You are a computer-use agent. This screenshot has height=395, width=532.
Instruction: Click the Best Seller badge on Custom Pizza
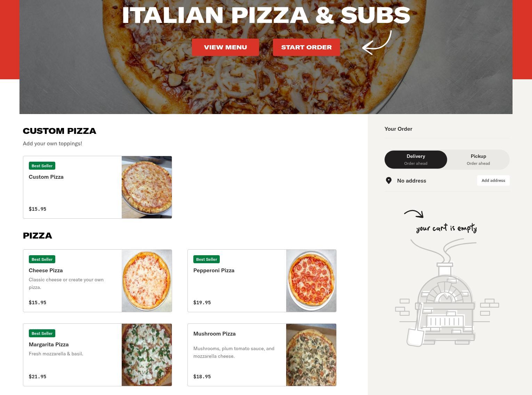pyautogui.click(x=42, y=166)
